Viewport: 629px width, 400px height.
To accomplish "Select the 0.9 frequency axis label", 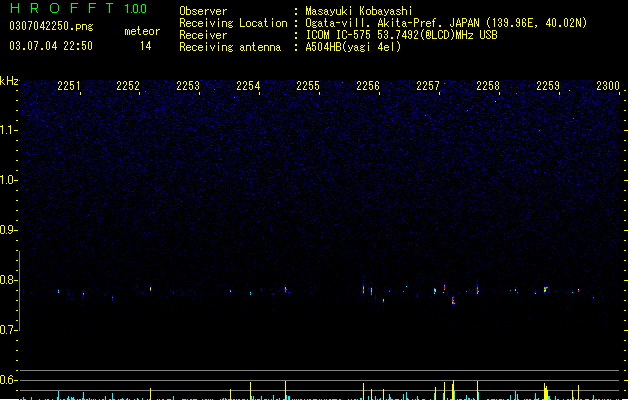I will pyautogui.click(x=8, y=230).
